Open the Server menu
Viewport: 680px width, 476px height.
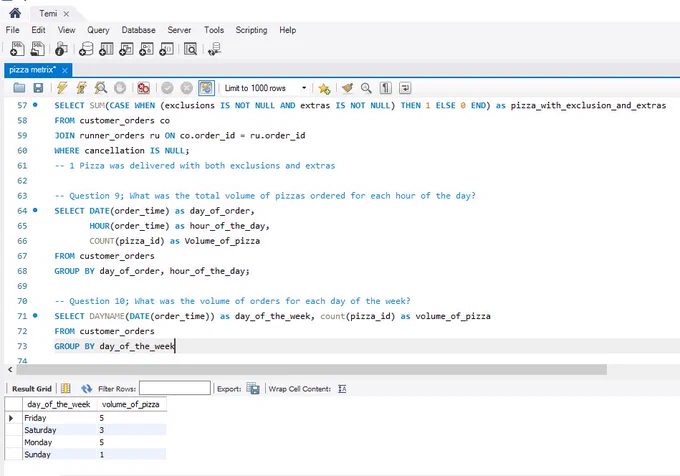179,30
